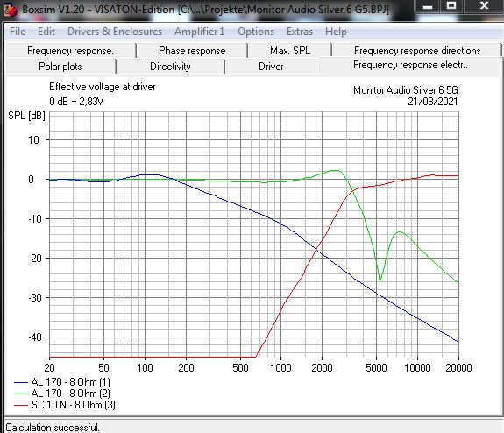Click the '-10' value on the SPL axis
504x433 pixels.
(x=35, y=219)
